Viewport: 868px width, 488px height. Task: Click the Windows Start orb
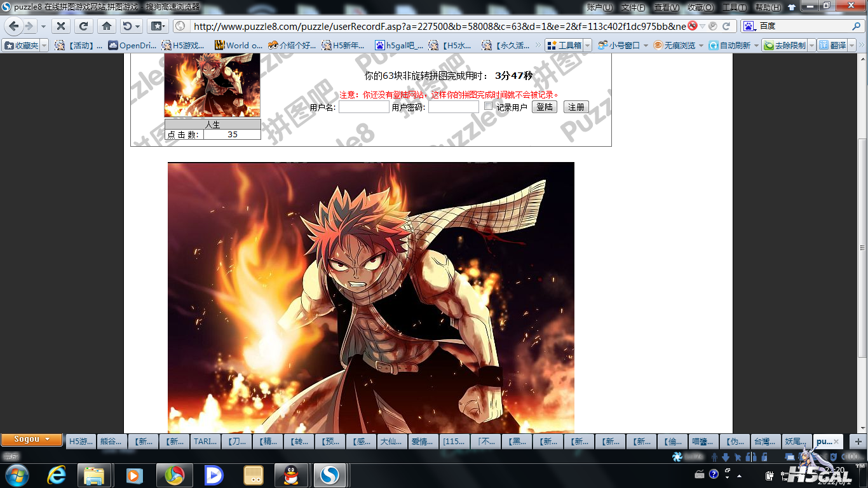point(17,475)
